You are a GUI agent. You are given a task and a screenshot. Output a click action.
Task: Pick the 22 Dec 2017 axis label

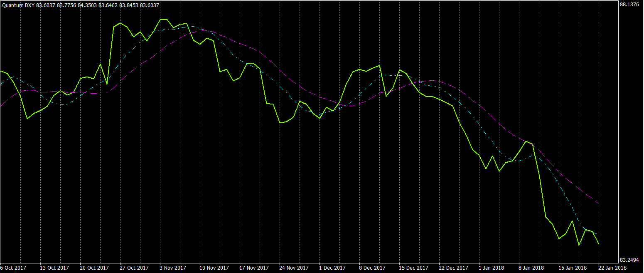[x=453, y=268]
